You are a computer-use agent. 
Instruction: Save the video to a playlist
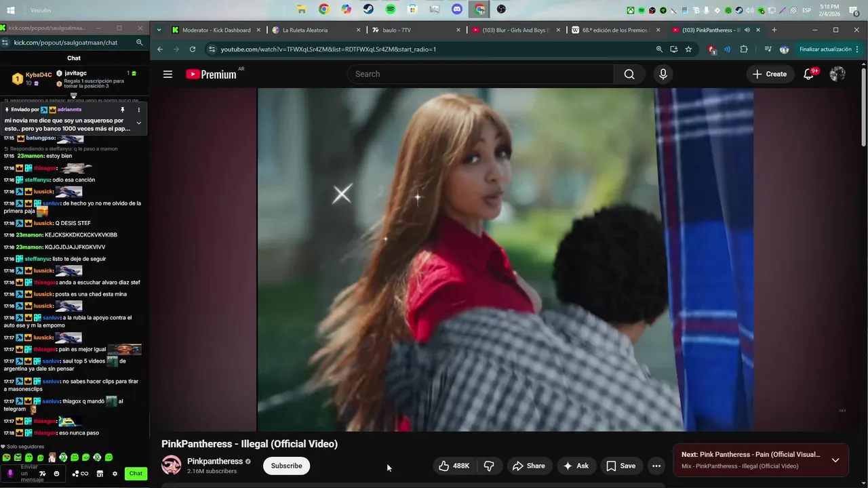620,466
